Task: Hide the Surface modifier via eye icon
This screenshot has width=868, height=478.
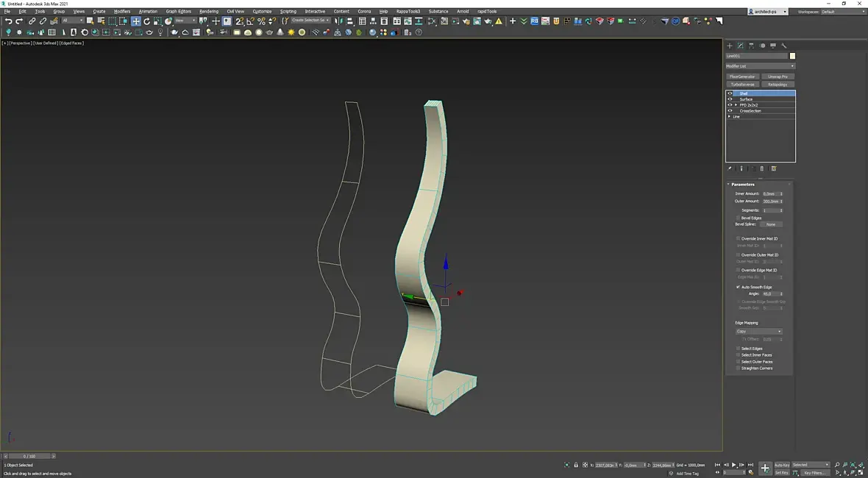Action: pyautogui.click(x=730, y=99)
